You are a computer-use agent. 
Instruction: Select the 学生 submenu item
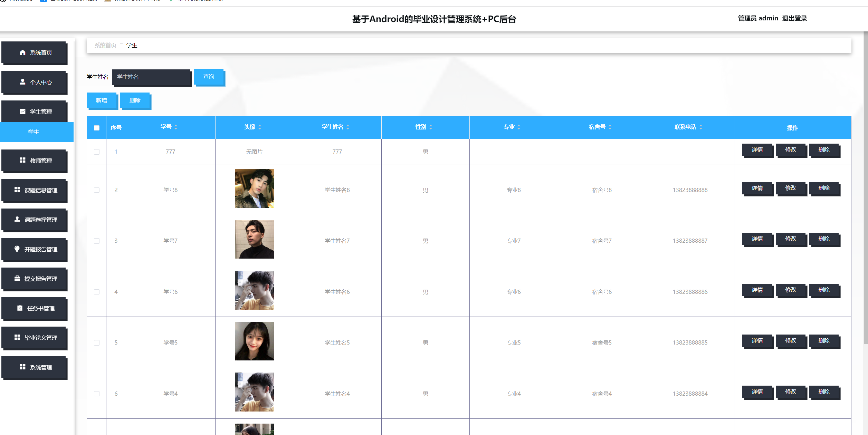tap(34, 132)
